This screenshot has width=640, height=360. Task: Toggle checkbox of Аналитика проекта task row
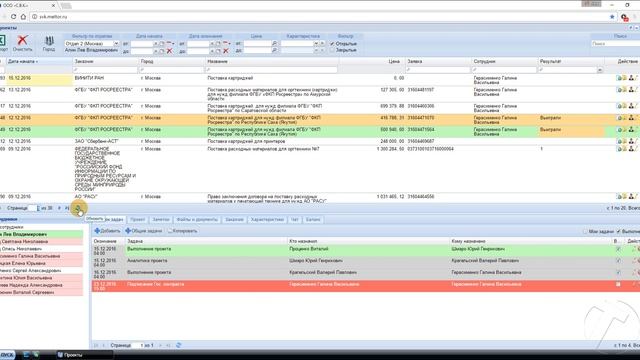click(618, 260)
